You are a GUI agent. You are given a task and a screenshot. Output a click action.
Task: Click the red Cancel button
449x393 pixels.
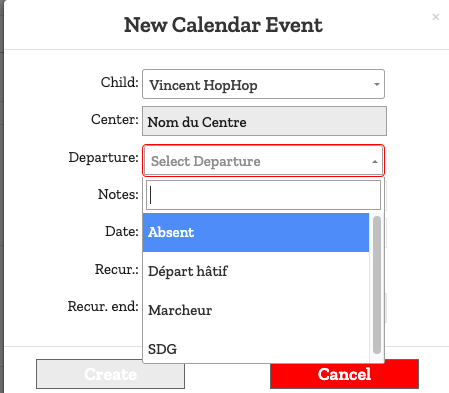point(344,374)
